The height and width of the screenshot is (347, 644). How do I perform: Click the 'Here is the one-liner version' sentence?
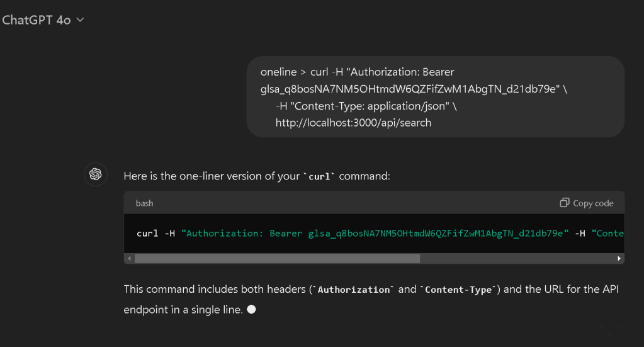[257, 176]
